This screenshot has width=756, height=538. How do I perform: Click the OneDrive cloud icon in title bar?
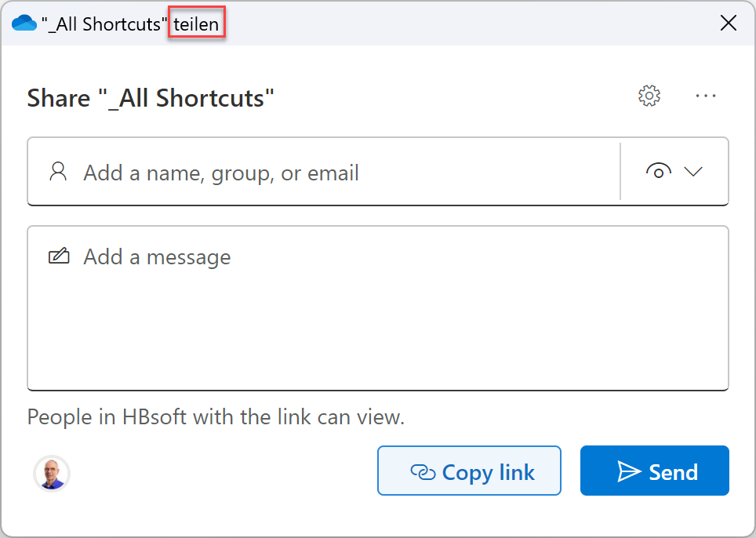point(24,24)
